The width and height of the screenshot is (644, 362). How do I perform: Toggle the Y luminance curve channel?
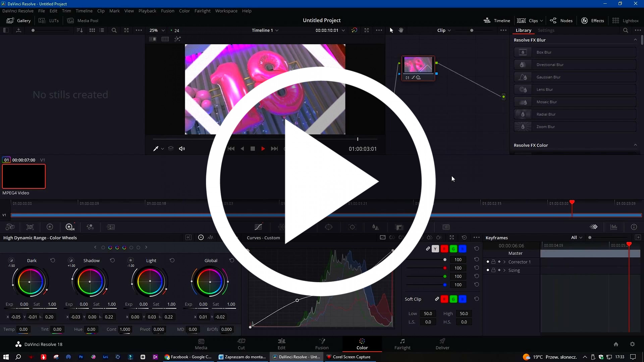click(435, 249)
